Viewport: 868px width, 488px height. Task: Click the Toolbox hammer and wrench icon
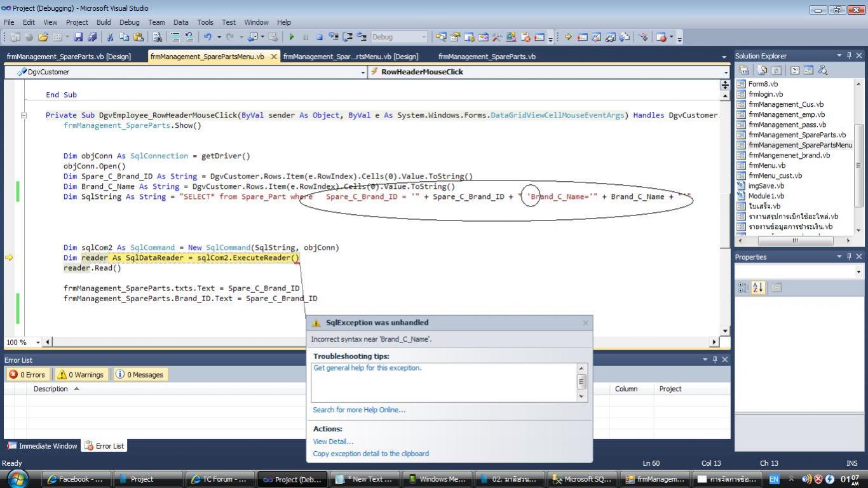pos(497,37)
